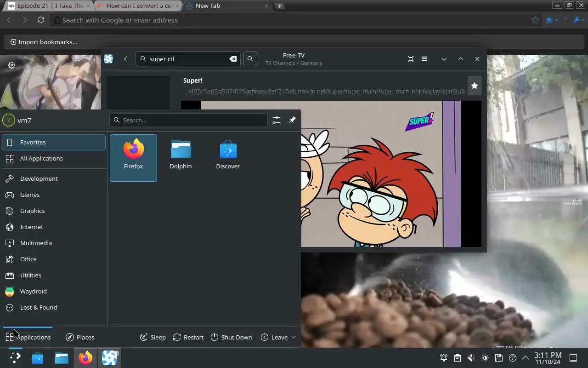Open the clipboard icon in the system tray

coord(457,358)
